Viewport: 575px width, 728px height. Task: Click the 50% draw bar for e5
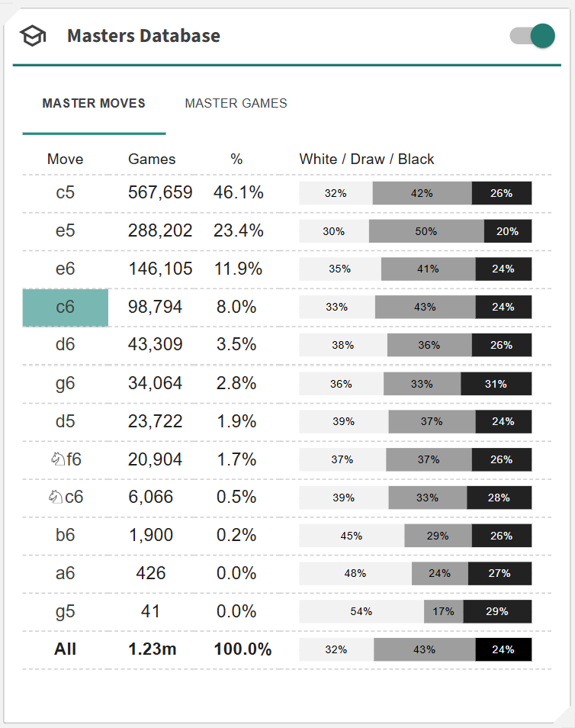pyautogui.click(x=426, y=231)
